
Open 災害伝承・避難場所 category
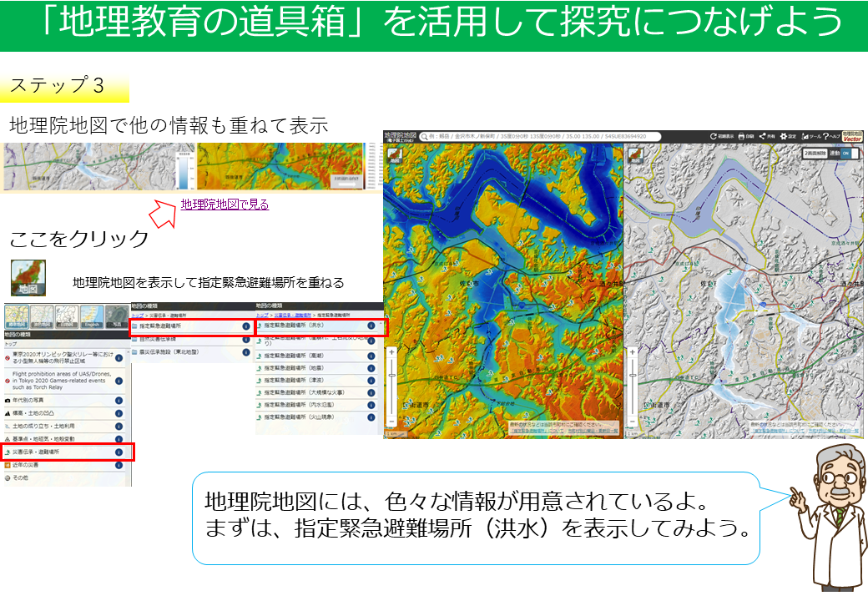click(x=65, y=452)
